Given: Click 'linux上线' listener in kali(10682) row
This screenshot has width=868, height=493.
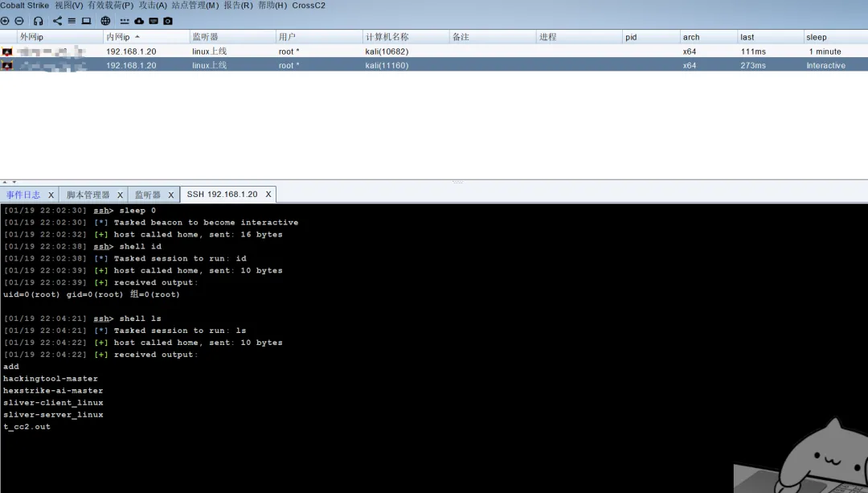Looking at the screenshot, I should [x=209, y=51].
